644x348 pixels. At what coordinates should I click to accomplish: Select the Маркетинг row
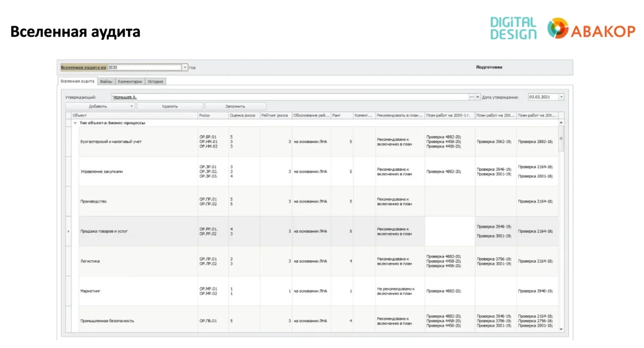pyautogui.click(x=91, y=291)
